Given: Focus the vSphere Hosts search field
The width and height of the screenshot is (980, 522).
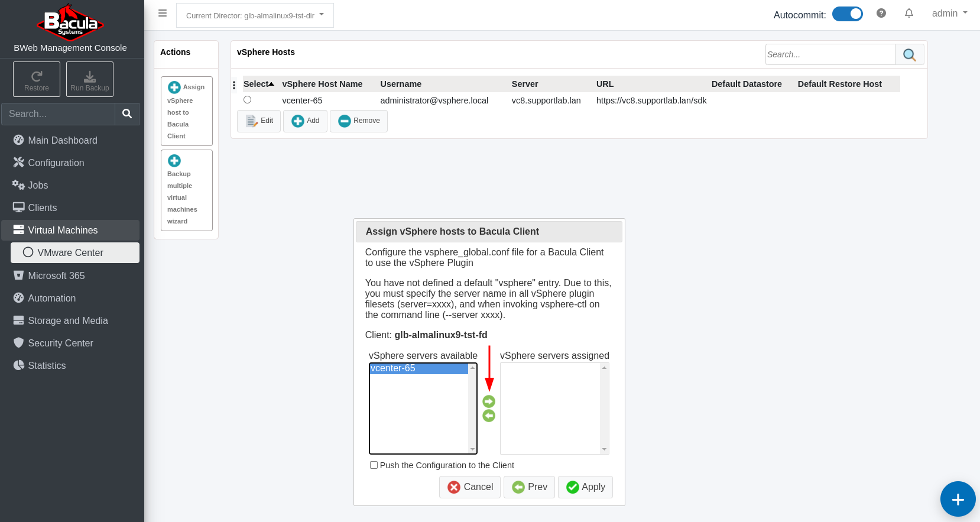Looking at the screenshot, I should [830, 54].
